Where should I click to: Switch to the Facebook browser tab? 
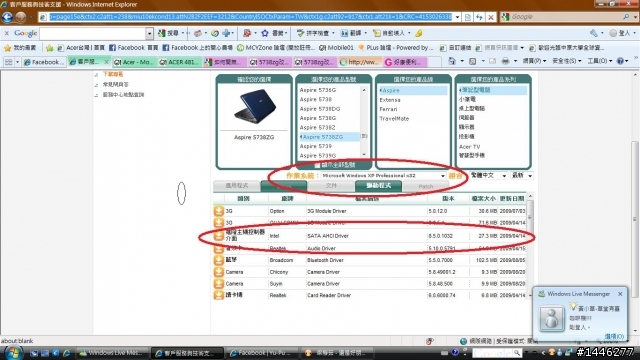(44, 62)
